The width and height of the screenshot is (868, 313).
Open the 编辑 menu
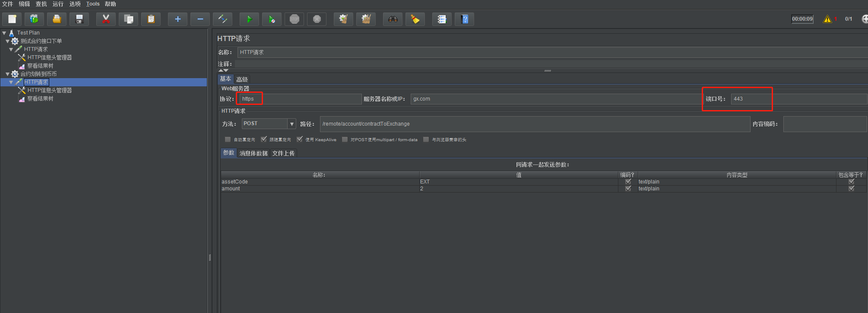24,4
